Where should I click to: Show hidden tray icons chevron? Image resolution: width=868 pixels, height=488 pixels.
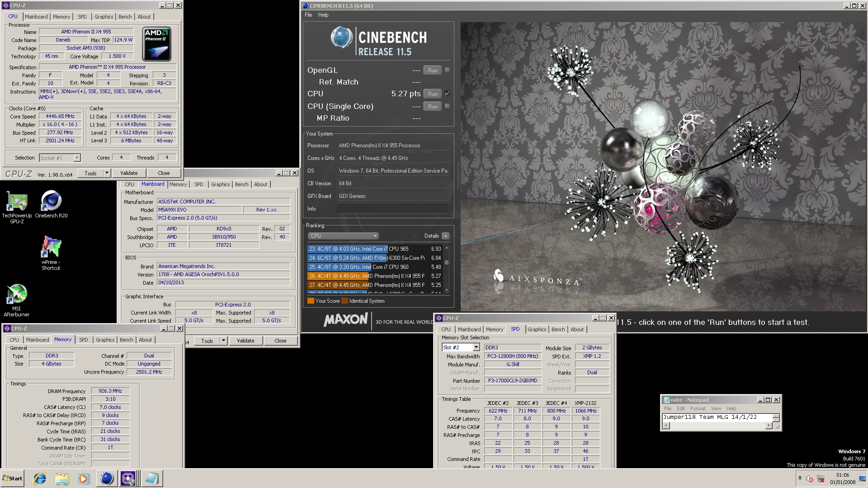(800, 478)
